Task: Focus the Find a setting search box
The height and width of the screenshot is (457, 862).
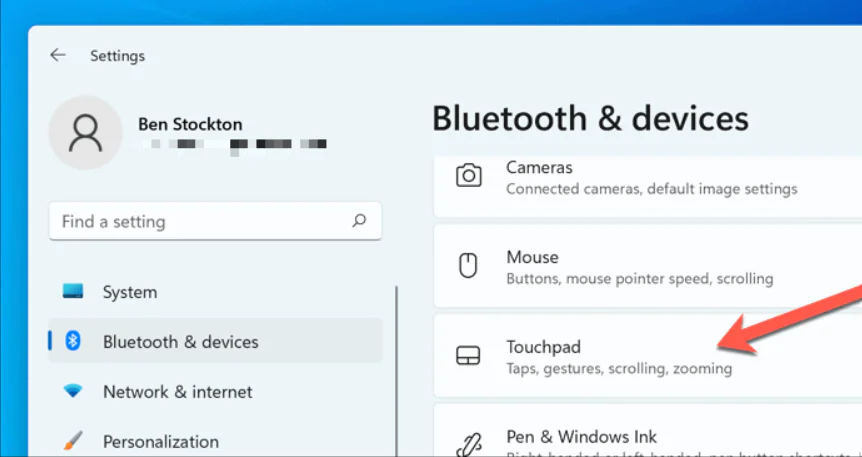Action: point(215,221)
